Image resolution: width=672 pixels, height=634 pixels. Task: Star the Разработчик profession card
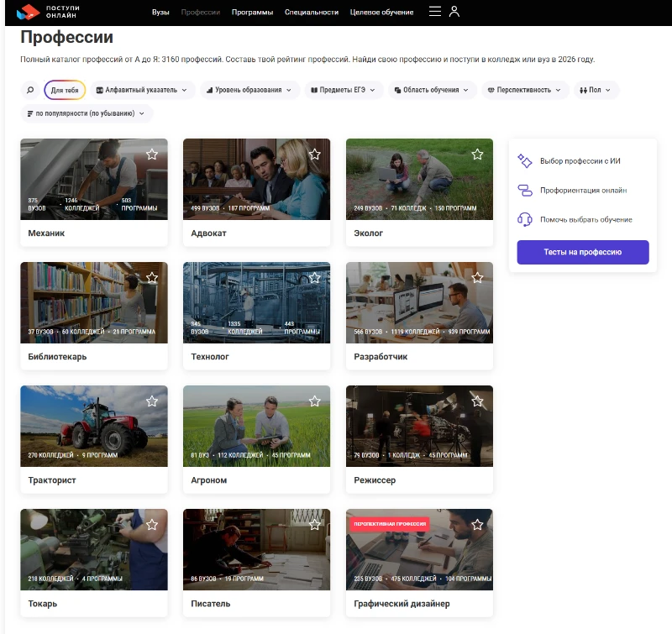(477, 278)
